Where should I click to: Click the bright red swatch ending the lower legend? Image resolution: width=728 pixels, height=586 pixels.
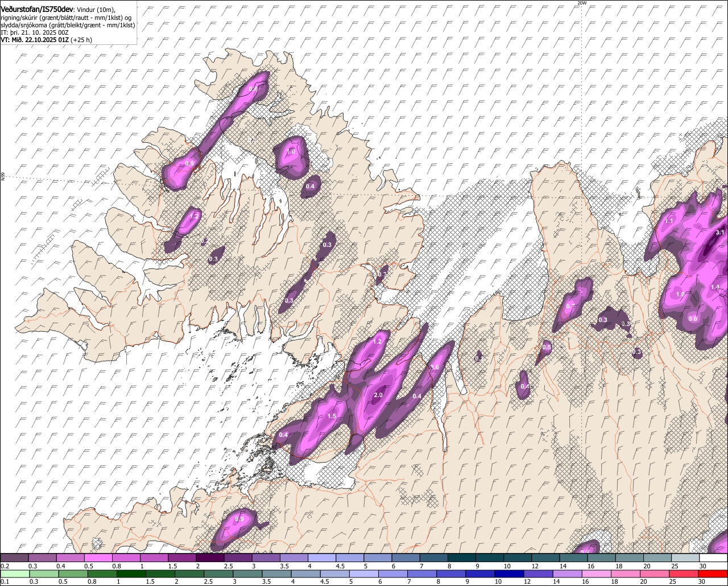click(x=714, y=573)
